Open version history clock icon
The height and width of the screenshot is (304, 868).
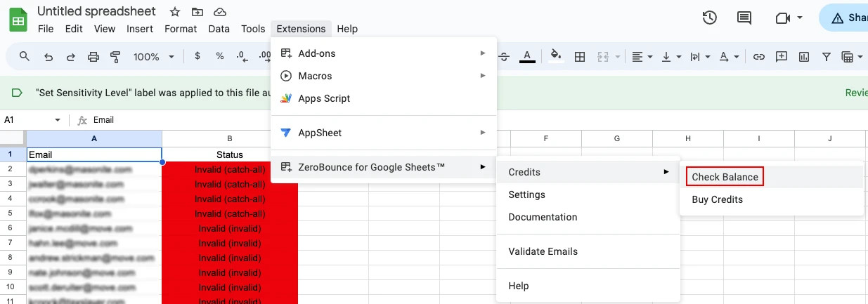710,18
